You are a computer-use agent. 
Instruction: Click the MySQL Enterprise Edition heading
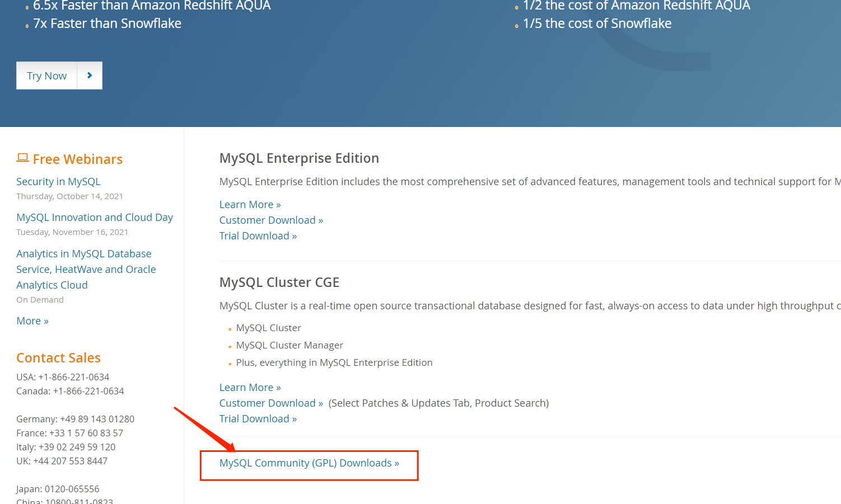coord(299,158)
